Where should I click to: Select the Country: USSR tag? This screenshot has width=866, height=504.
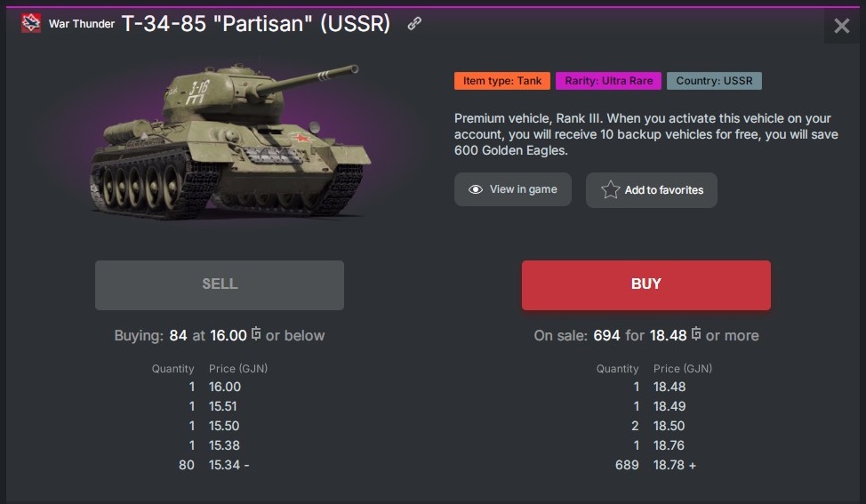[714, 81]
